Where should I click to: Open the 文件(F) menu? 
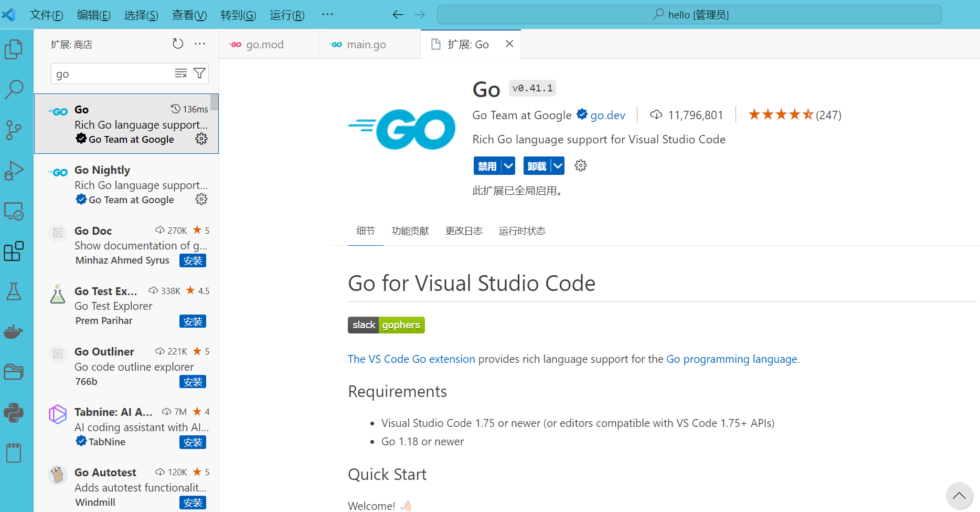coord(47,15)
